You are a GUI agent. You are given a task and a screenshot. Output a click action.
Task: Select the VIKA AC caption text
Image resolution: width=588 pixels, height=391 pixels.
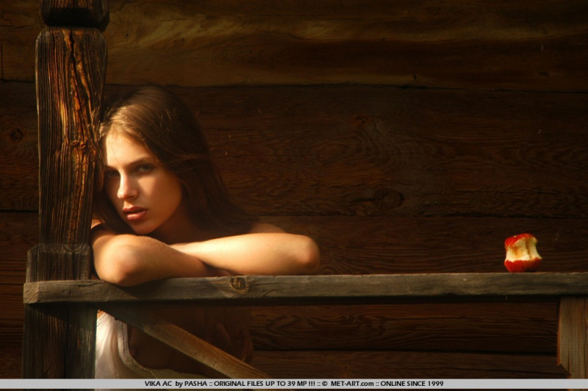158,384
